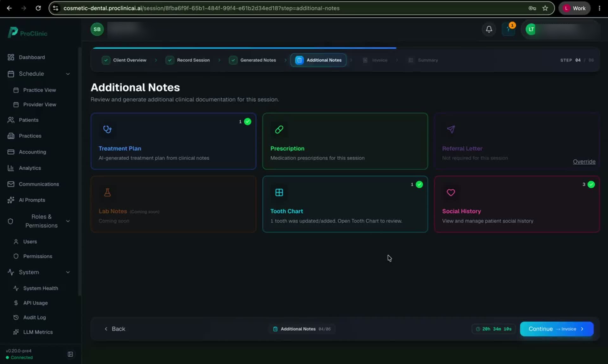Image resolution: width=608 pixels, height=364 pixels.
Task: Click the session timer 20h 34m display
Action: tap(494, 329)
